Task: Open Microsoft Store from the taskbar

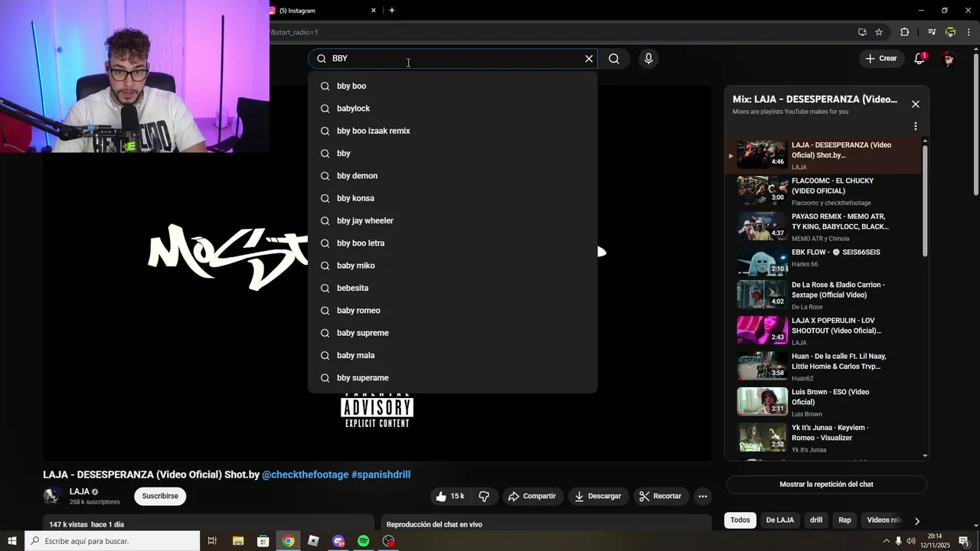Action: click(263, 541)
